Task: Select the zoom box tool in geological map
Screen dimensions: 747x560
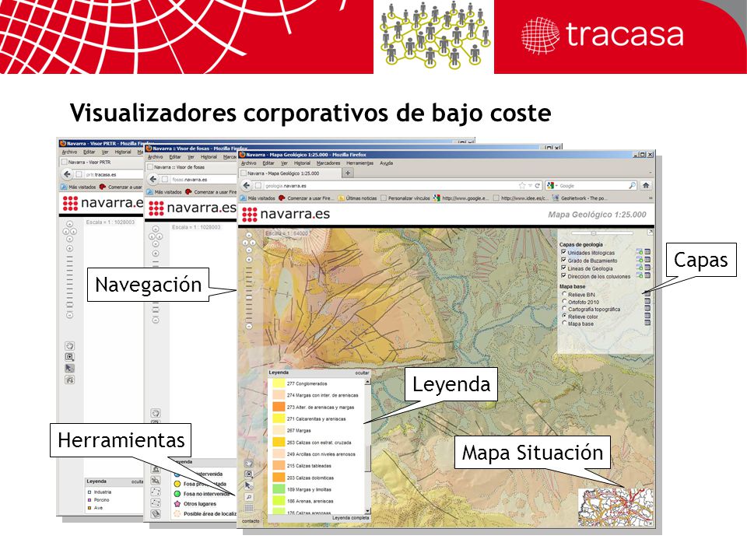Action: (248, 474)
